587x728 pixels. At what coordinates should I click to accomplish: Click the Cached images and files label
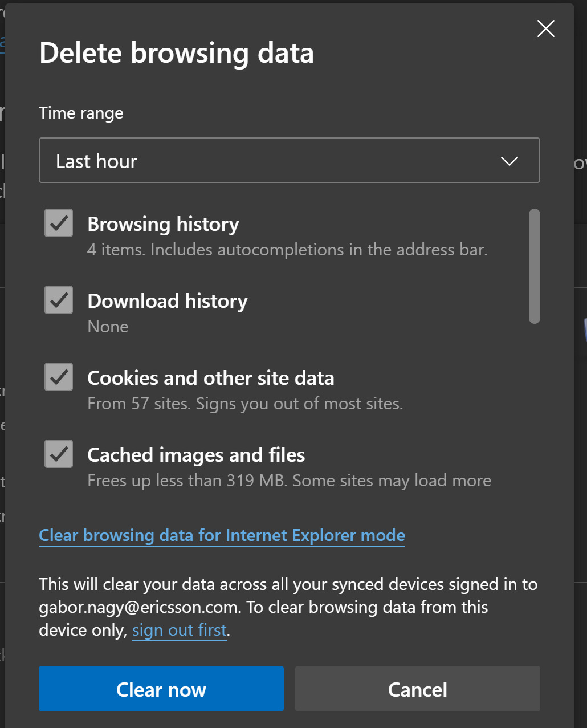196,455
